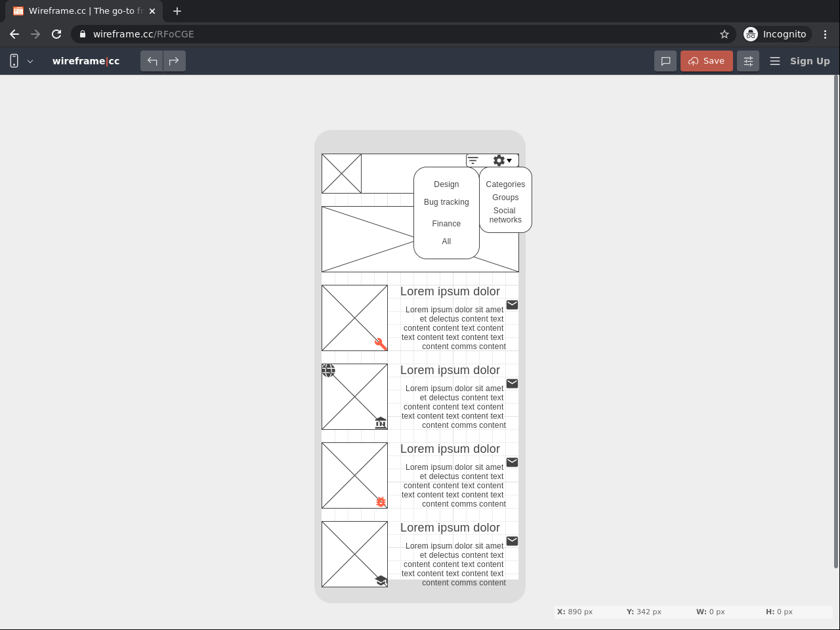Click the red bug icon
The height and width of the screenshot is (630, 840).
coord(381,501)
